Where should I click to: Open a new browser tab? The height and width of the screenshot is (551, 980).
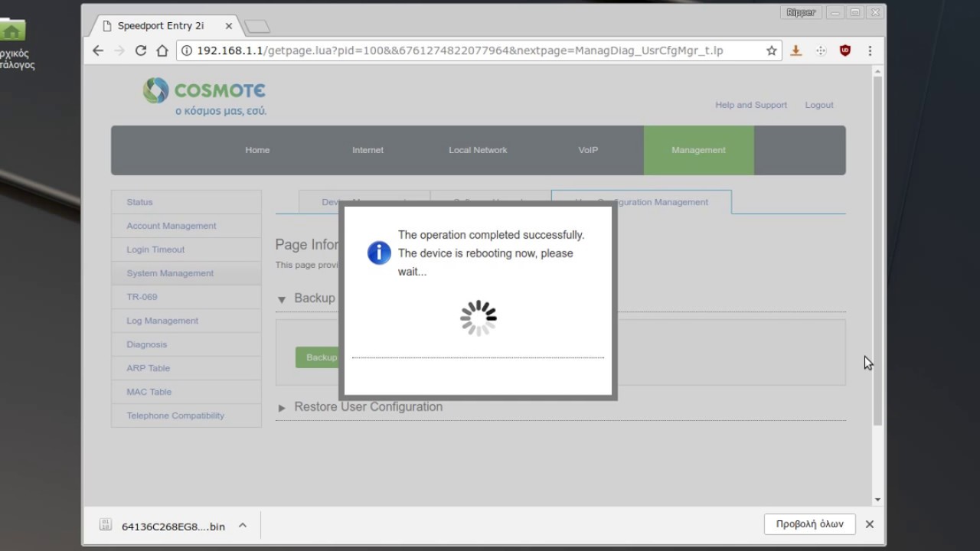coord(257,27)
